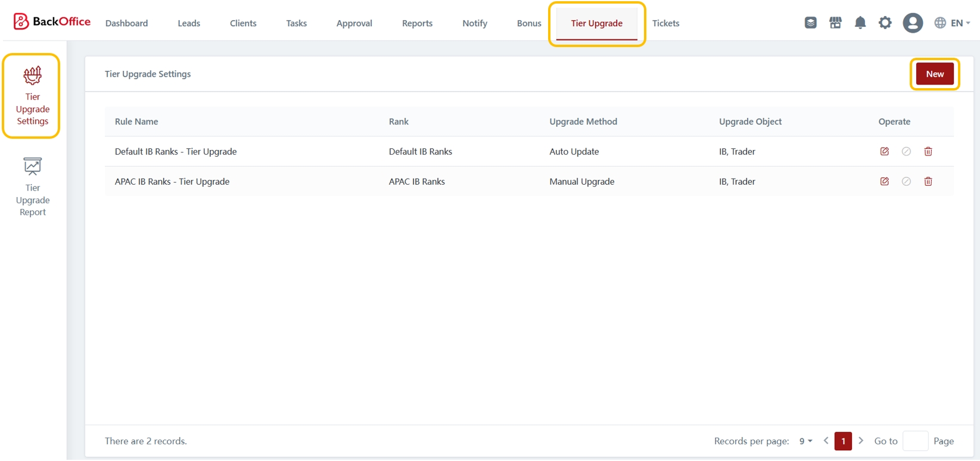The width and height of the screenshot is (980, 461).
Task: Click the BackOffice logo
Action: pyautogui.click(x=52, y=22)
